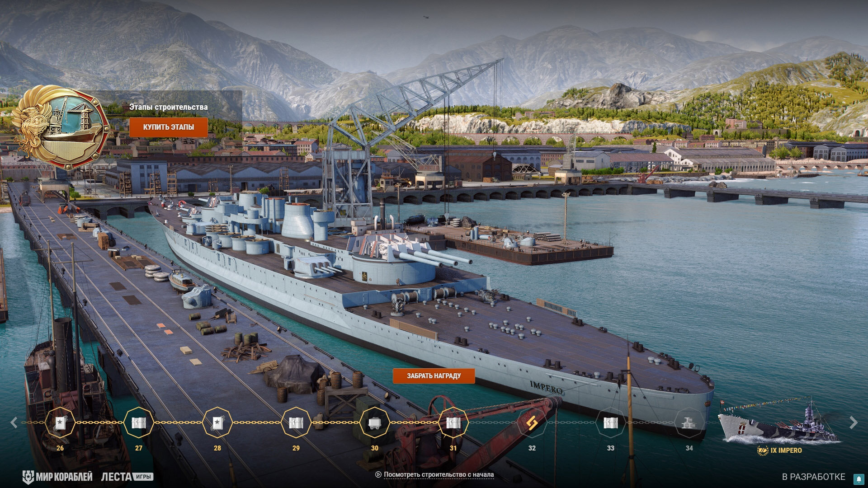868x488 pixels.
Task: Show next stages with right arrow
Action: pos(853,422)
